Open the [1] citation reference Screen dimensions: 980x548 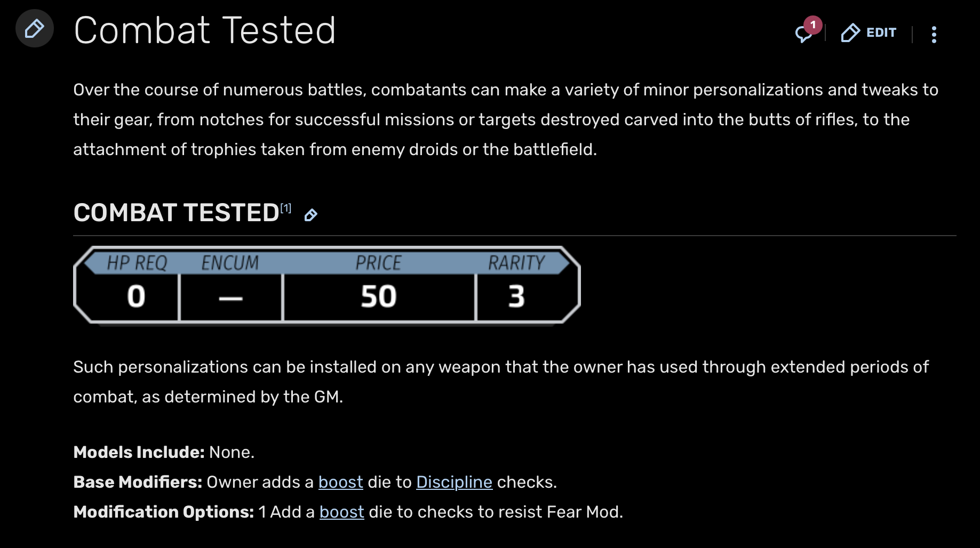click(x=286, y=208)
